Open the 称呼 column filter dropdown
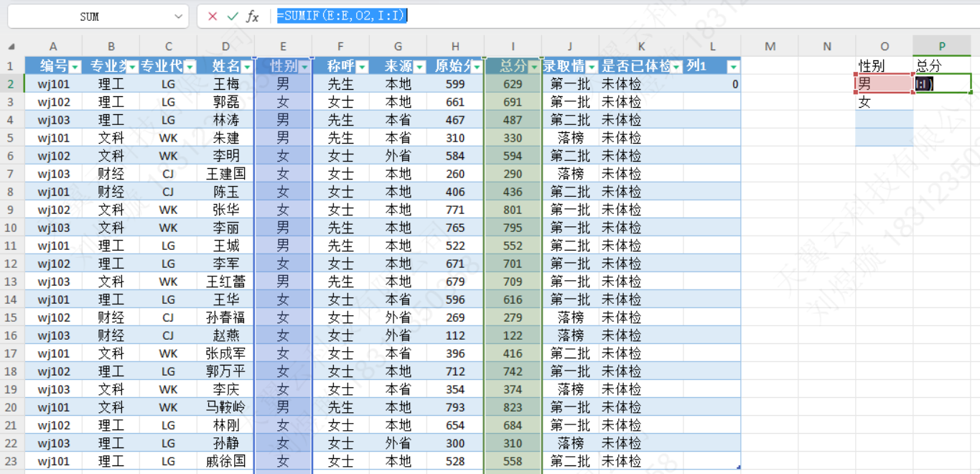 click(362, 67)
